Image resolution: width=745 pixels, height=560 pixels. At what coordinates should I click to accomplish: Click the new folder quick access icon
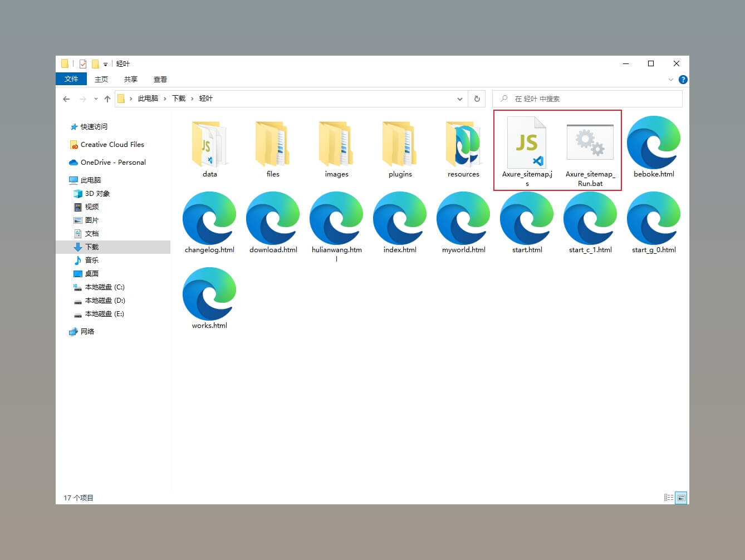coord(95,63)
